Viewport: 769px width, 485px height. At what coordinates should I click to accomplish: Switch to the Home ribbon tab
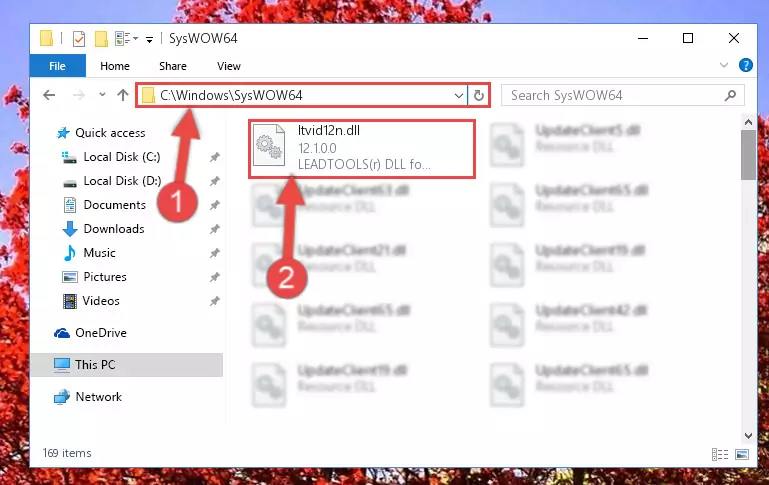coord(115,66)
